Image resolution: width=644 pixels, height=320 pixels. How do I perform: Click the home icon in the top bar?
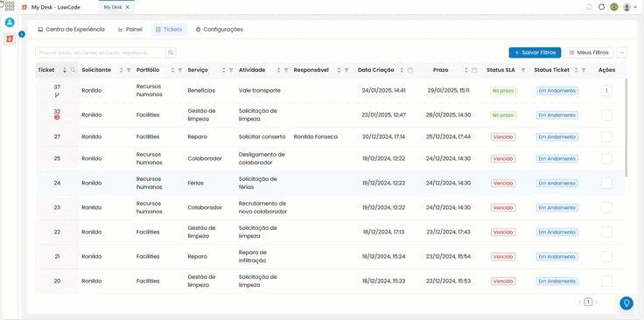[589, 7]
